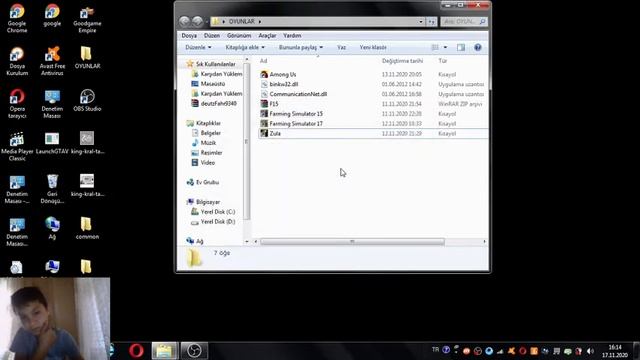Open the Ağ network desktop icon
This screenshot has height=360, width=640.
pyautogui.click(x=52, y=228)
